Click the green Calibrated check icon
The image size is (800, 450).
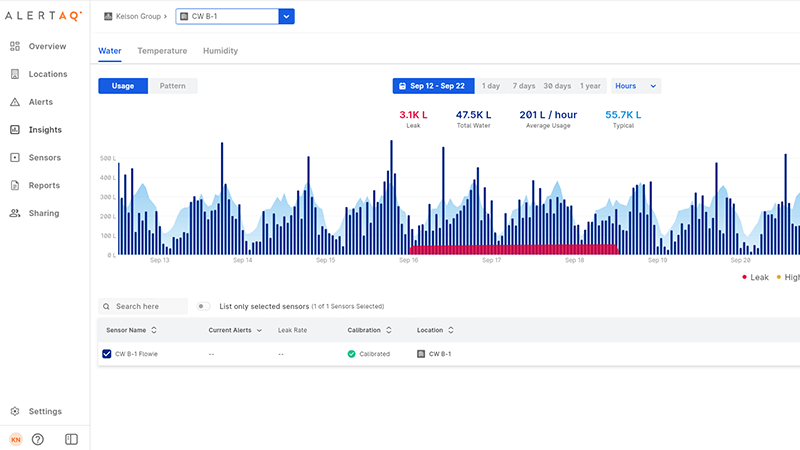tap(352, 354)
